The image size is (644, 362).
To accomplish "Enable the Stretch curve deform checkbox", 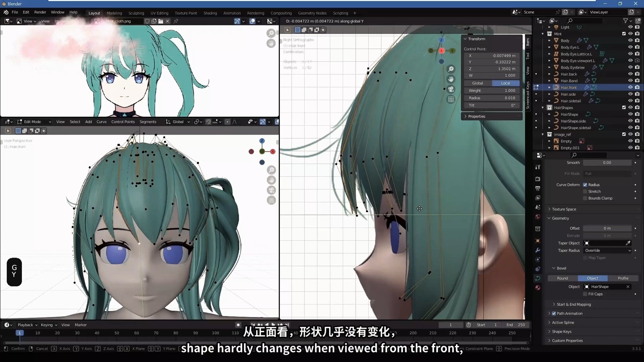I will (585, 192).
